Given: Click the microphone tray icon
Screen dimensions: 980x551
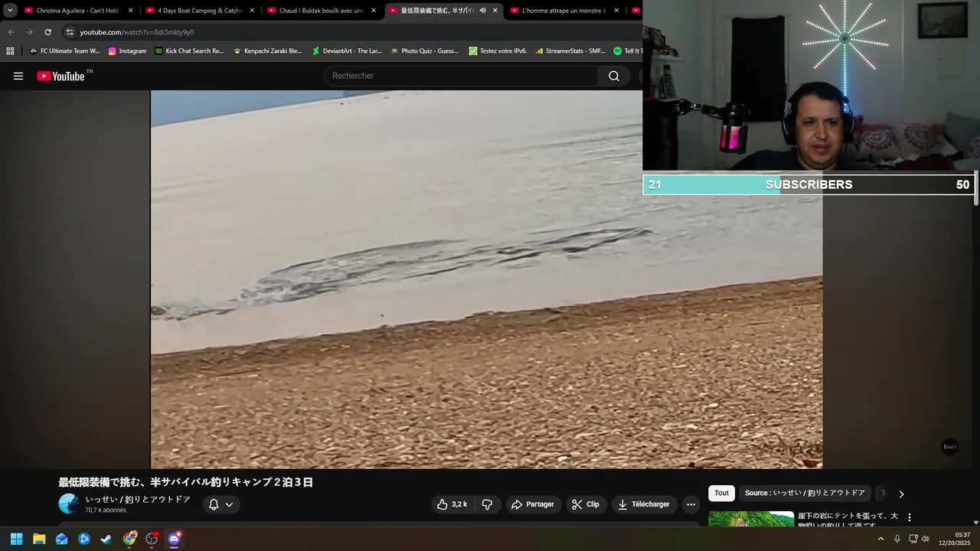Looking at the screenshot, I should point(897,539).
